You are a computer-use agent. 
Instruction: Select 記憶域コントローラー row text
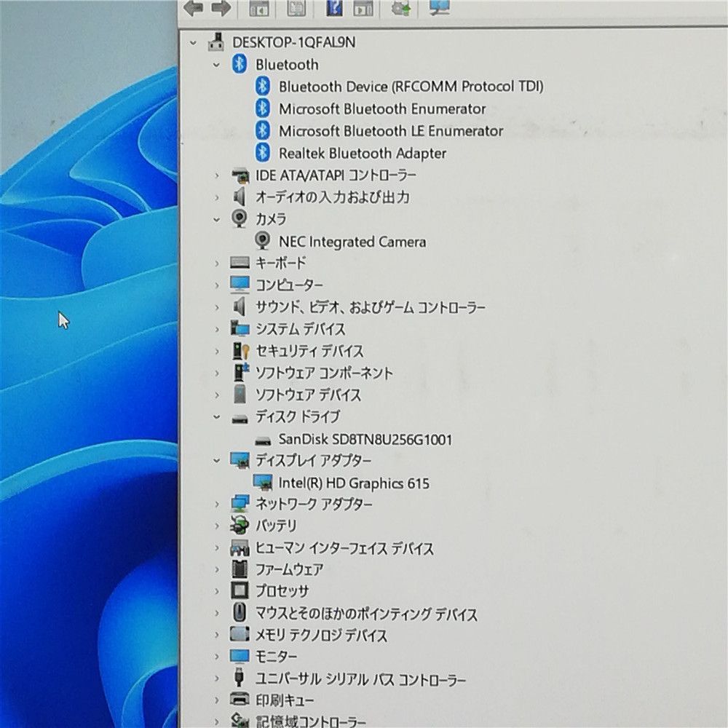point(311,721)
